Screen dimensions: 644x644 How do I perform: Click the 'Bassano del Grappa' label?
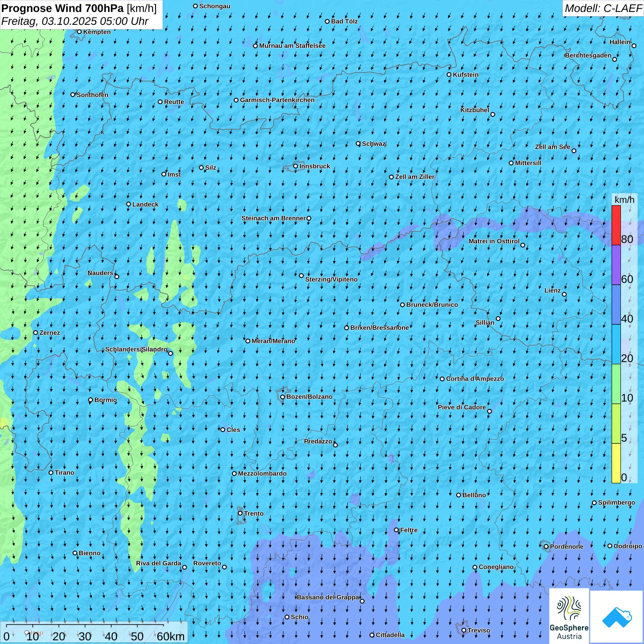328,597
